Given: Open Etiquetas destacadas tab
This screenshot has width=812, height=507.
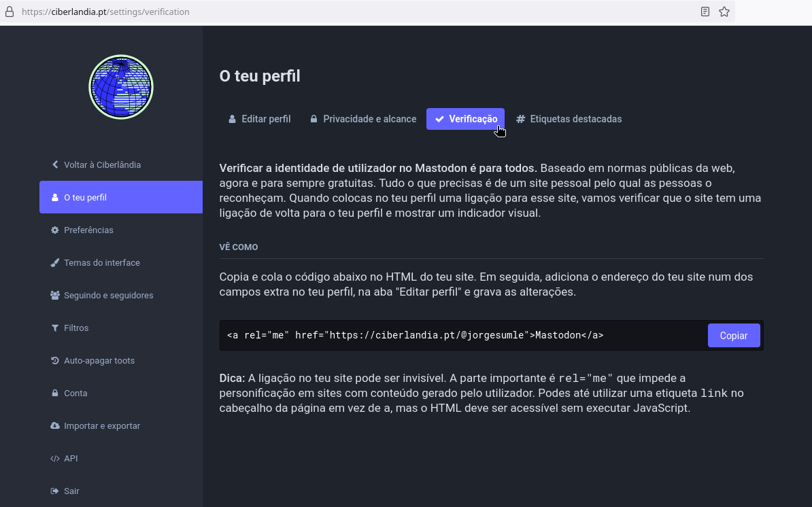Looking at the screenshot, I should click(569, 119).
